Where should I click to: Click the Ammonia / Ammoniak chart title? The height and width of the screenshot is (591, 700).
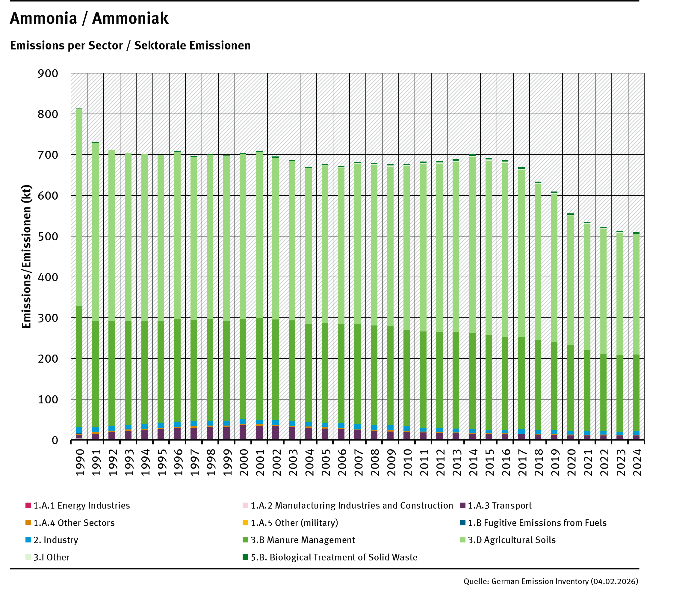[x=89, y=18]
